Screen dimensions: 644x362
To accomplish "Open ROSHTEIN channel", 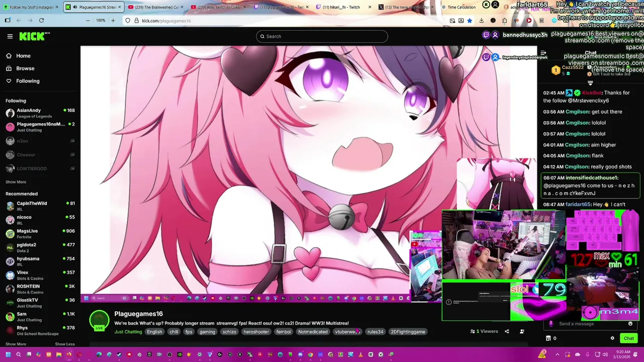I will pyautogui.click(x=40, y=289).
